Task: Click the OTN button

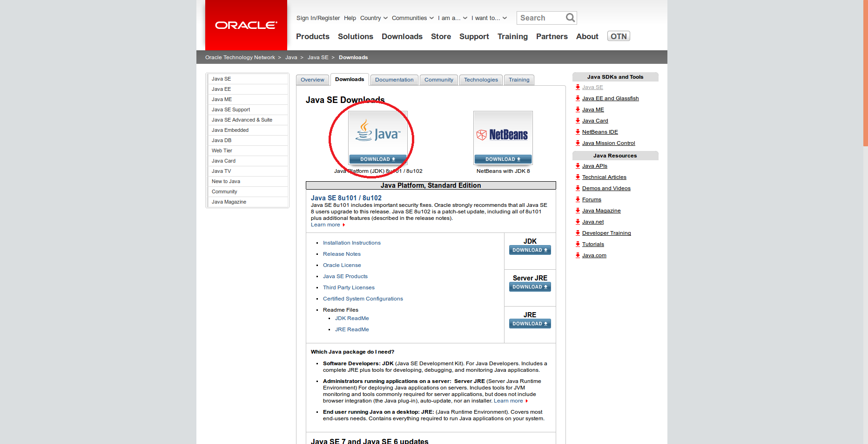Action: pyautogui.click(x=619, y=36)
